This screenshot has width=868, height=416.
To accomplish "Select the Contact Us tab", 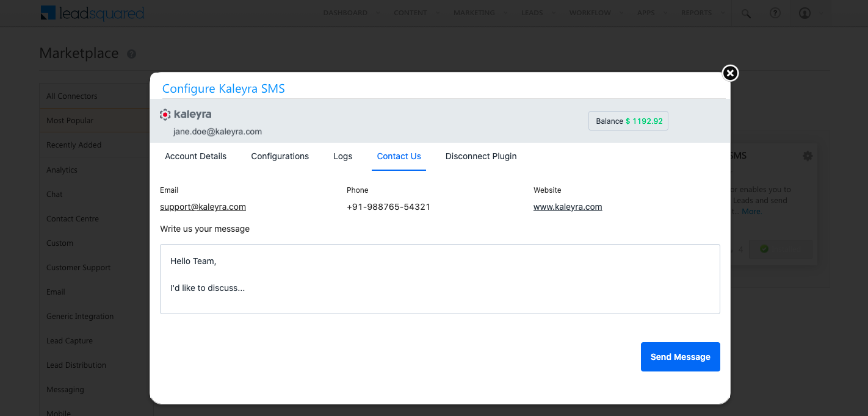I will (399, 156).
